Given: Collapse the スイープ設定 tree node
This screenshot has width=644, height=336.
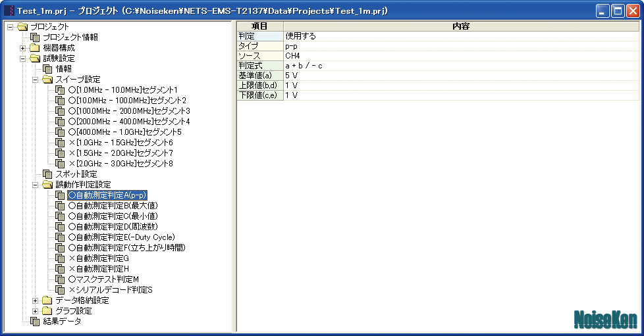Looking at the screenshot, I should 36,80.
